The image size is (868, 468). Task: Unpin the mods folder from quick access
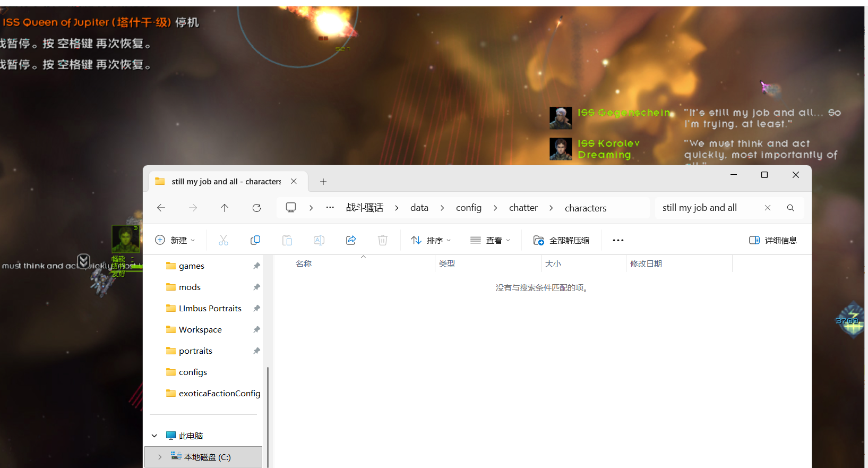pyautogui.click(x=256, y=287)
